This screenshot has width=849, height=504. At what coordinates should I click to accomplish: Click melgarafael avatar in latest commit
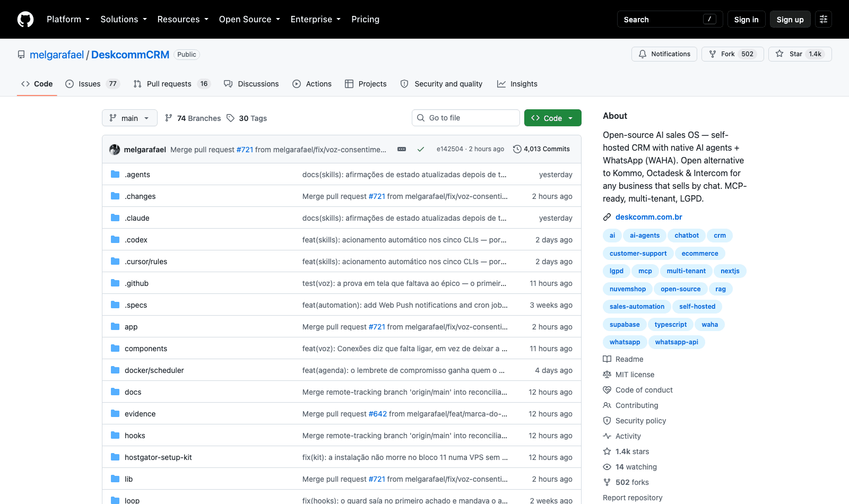[115, 150]
